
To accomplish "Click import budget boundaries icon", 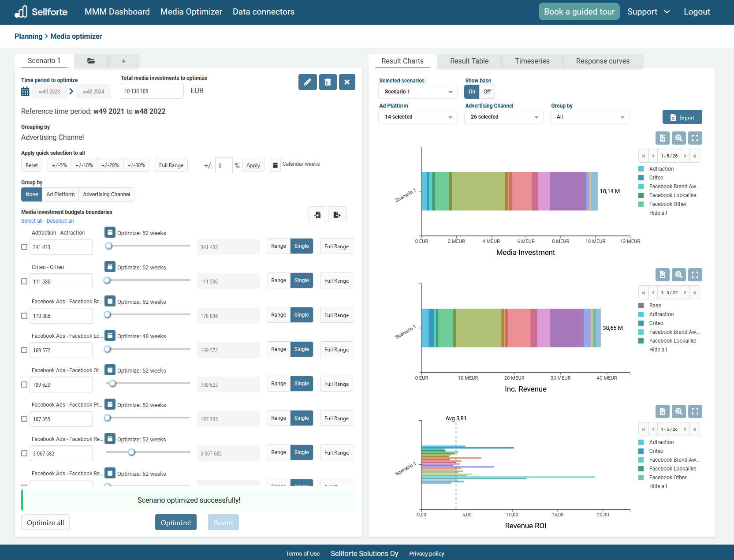I will coord(317,215).
